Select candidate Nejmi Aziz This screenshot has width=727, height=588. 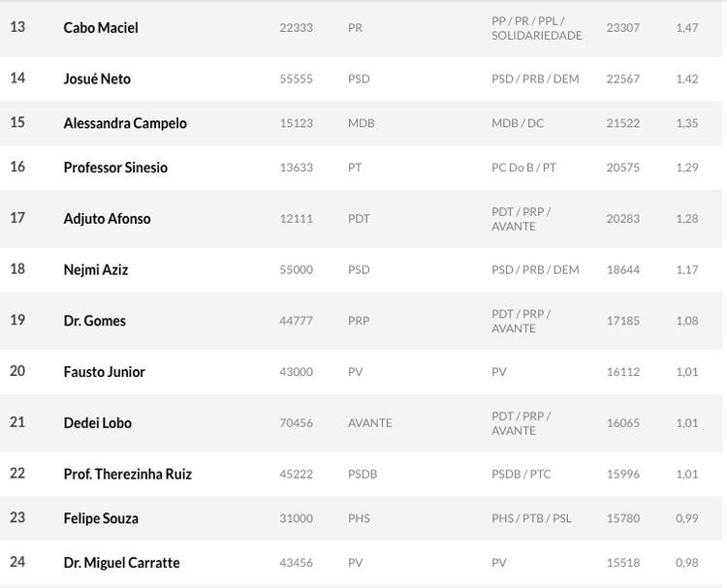pos(96,270)
